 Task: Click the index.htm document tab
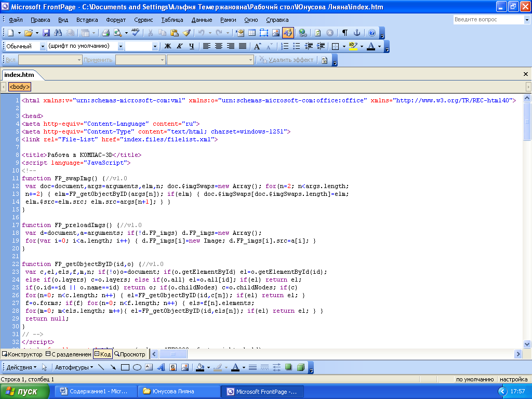pyautogui.click(x=19, y=75)
